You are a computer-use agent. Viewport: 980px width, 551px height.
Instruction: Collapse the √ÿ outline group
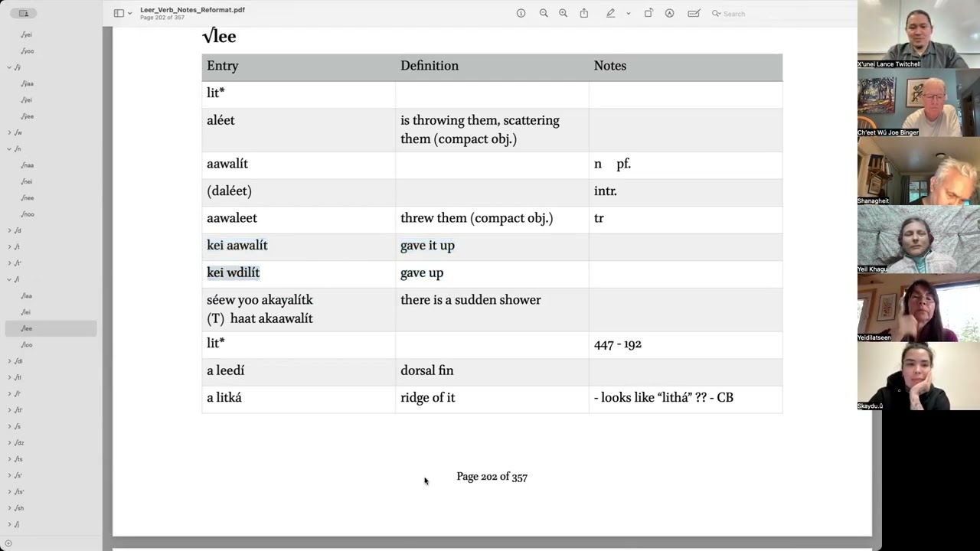(x=9, y=67)
